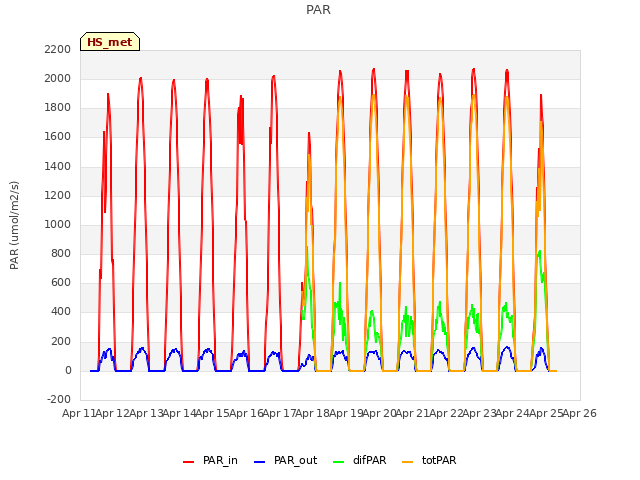Click the Apr 15 x-axis label
Image resolution: width=640 pixels, height=480 pixels.
coord(212,413)
